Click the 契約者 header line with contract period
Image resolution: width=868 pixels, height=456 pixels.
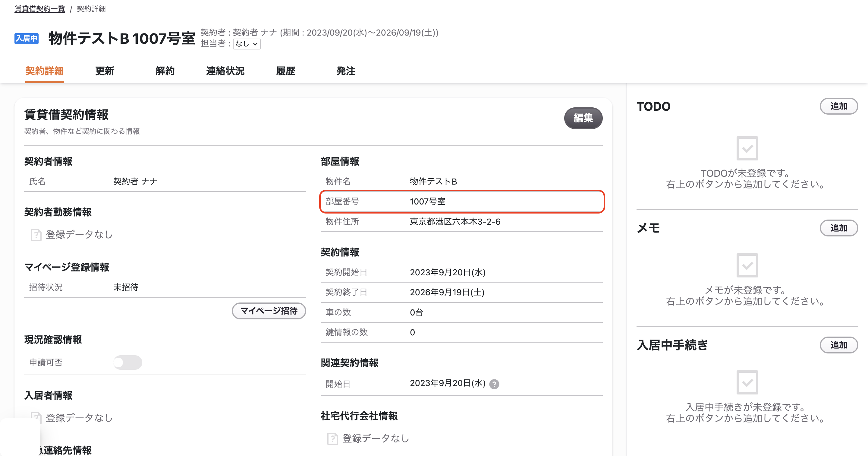[319, 32]
